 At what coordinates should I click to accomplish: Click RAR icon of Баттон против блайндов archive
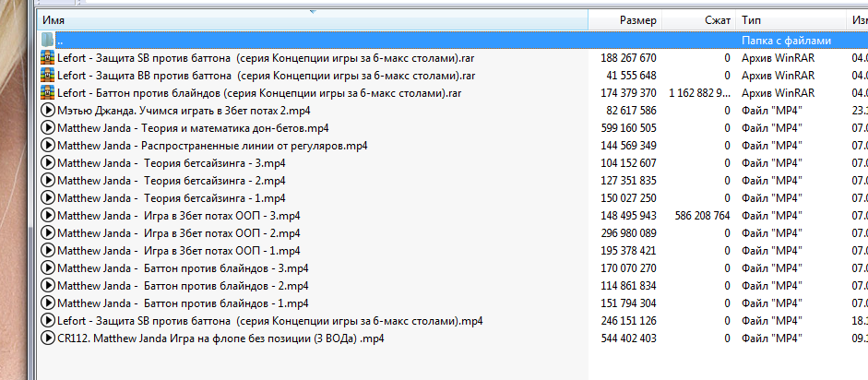coord(48,93)
